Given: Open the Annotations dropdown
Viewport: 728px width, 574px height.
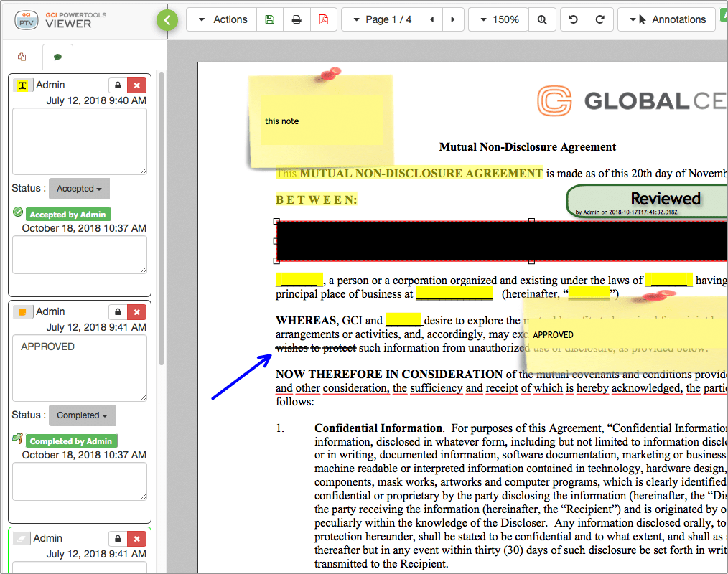Looking at the screenshot, I should click(x=667, y=19).
